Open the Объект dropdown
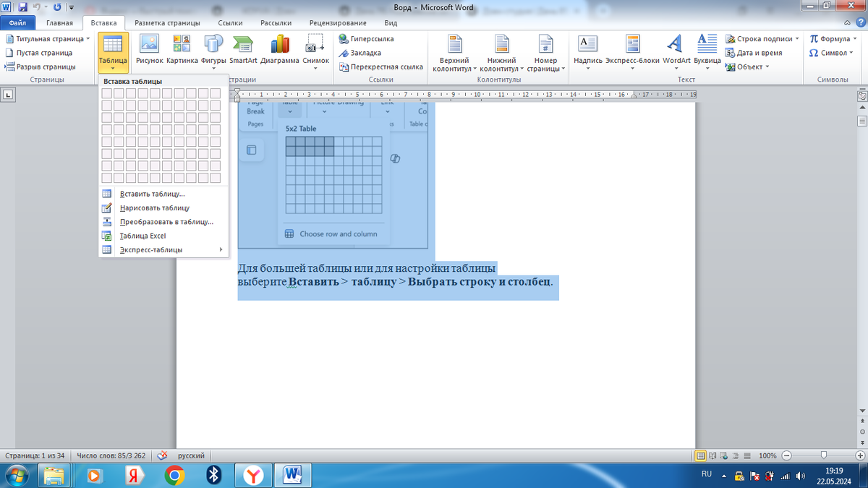This screenshot has height=488, width=868. point(767,67)
